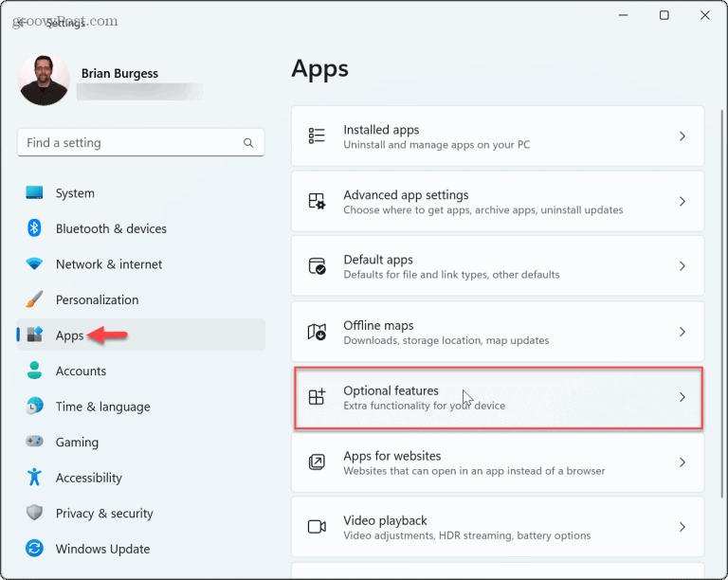The height and width of the screenshot is (580, 728).
Task: Click the Time & language globe icon
Action: click(x=34, y=406)
